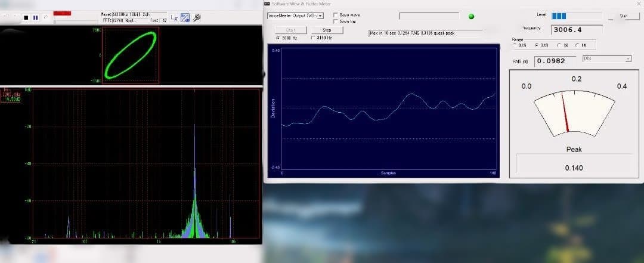This screenshot has height=263, width=644.
Task: Open settings with the wrench icon
Action: (196, 17)
